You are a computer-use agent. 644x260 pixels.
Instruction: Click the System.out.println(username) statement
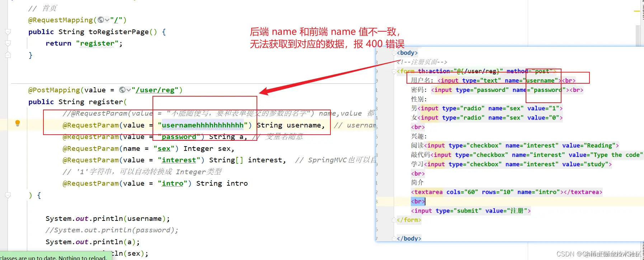pyautogui.click(x=108, y=219)
